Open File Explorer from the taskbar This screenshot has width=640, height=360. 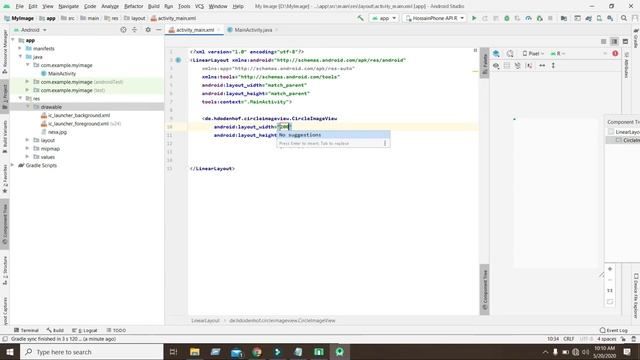(x=195, y=352)
